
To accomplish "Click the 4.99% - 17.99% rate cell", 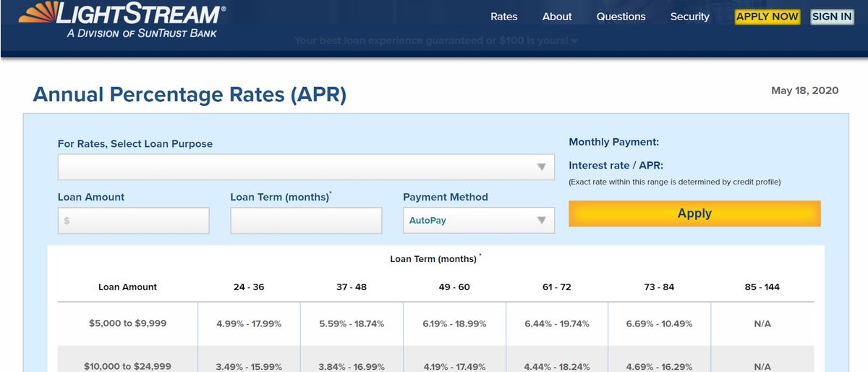I will click(x=249, y=324).
